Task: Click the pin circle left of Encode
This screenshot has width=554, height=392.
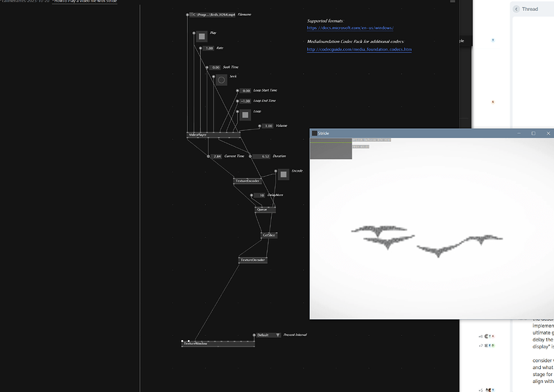Action: pyautogui.click(x=275, y=171)
